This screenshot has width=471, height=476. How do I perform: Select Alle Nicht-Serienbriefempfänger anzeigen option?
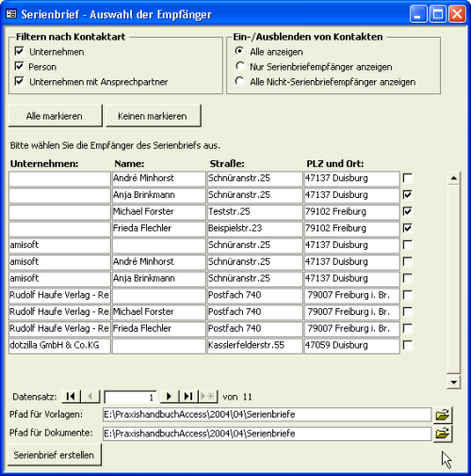[x=240, y=81]
